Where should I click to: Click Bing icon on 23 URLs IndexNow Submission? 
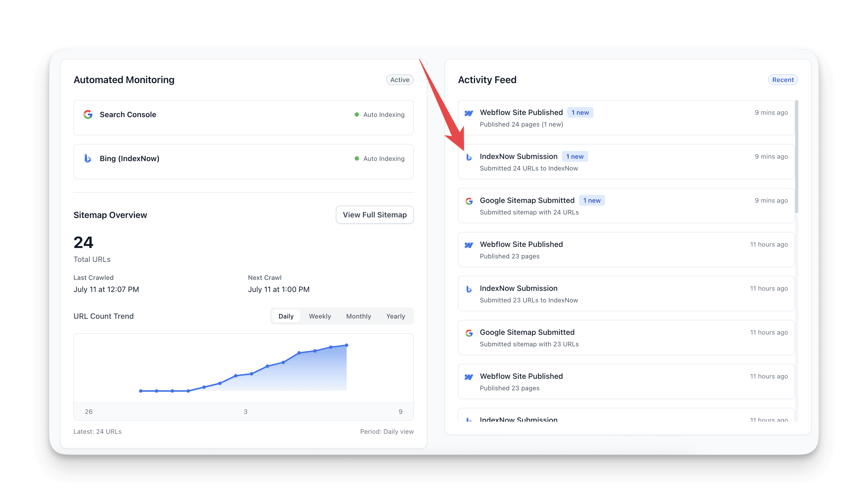point(469,289)
